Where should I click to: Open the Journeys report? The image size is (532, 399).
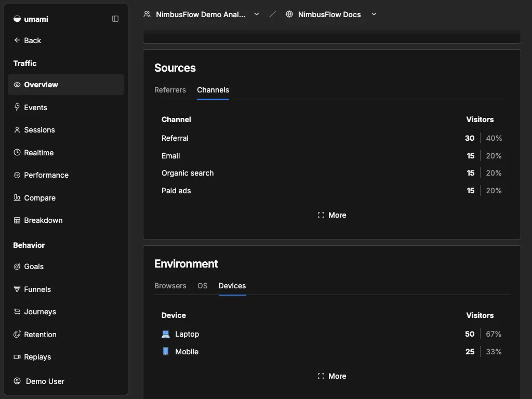[x=66, y=312]
